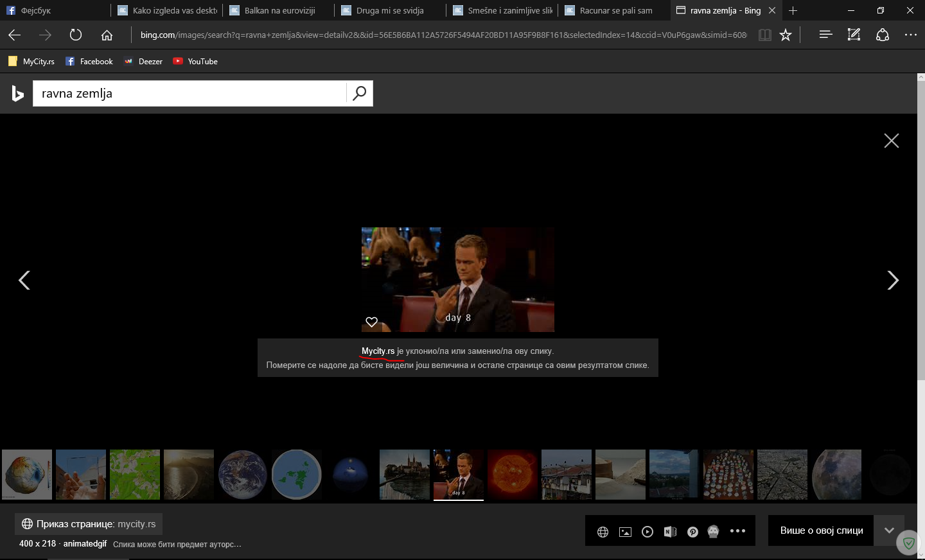Click the OneNote icon below the image
The width and height of the screenshot is (925, 560).
[670, 532]
